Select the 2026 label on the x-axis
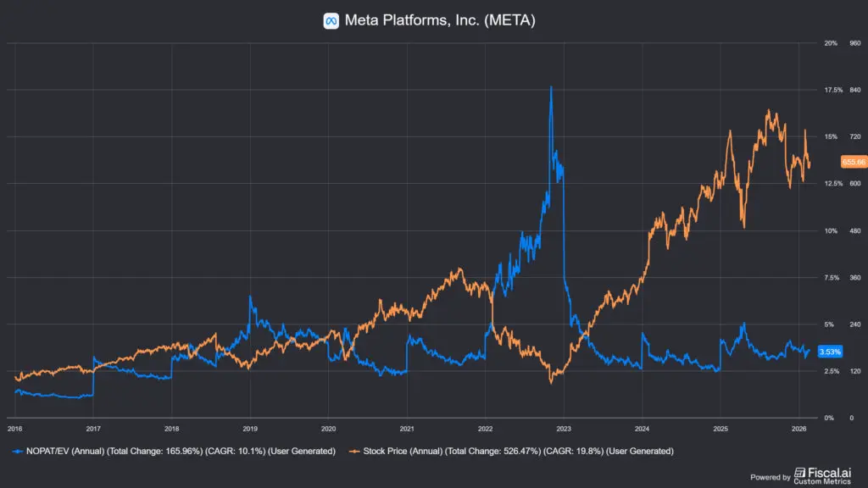This screenshot has width=868, height=488. click(798, 429)
